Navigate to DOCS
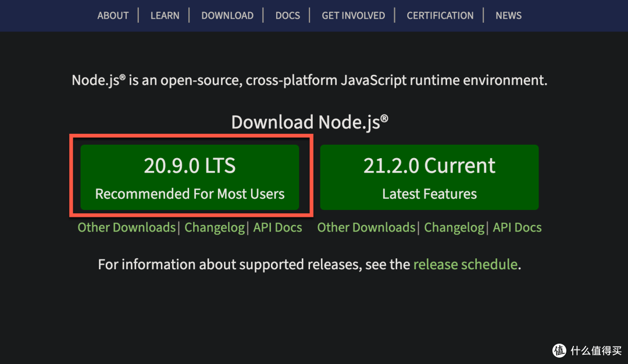Screen dimensions: 628x364 click(288, 16)
